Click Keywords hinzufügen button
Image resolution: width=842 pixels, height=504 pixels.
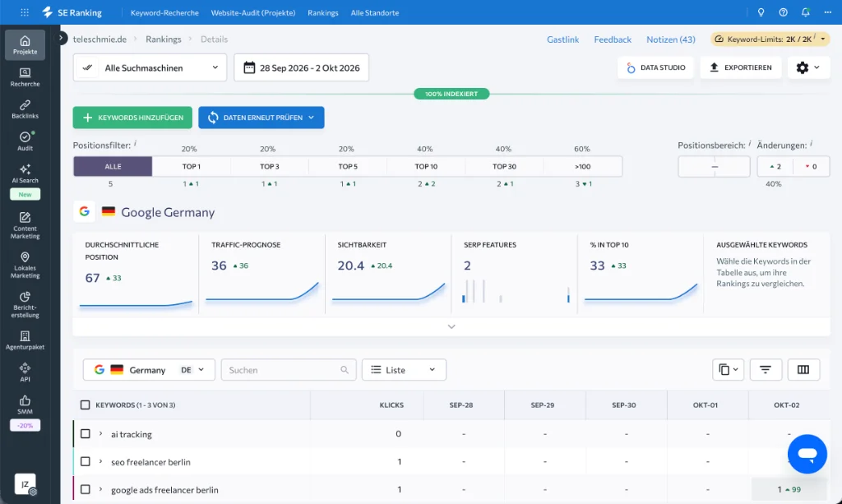coord(132,118)
